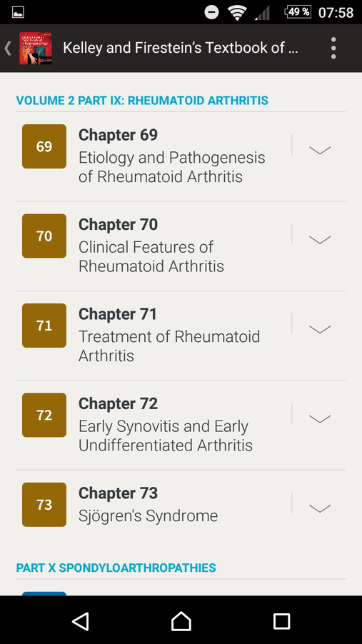Open the three-dot overflow menu
The image size is (362, 644).
(x=333, y=48)
